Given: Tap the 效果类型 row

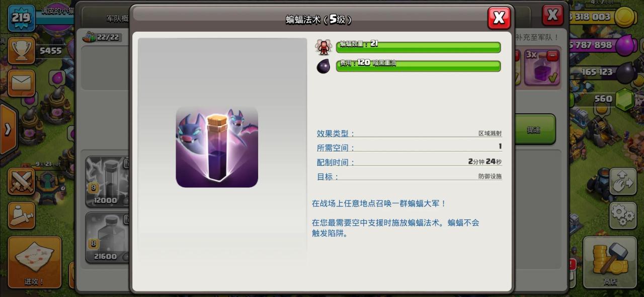Looking at the screenshot, I should (x=409, y=133).
